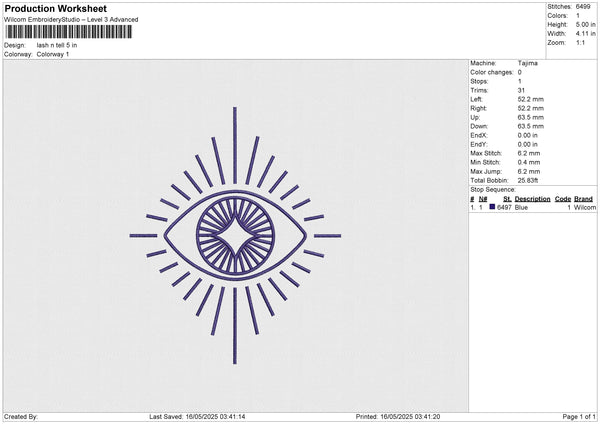Click the Up value 63.5 mm
This screenshot has height=424, width=600.
(530, 117)
